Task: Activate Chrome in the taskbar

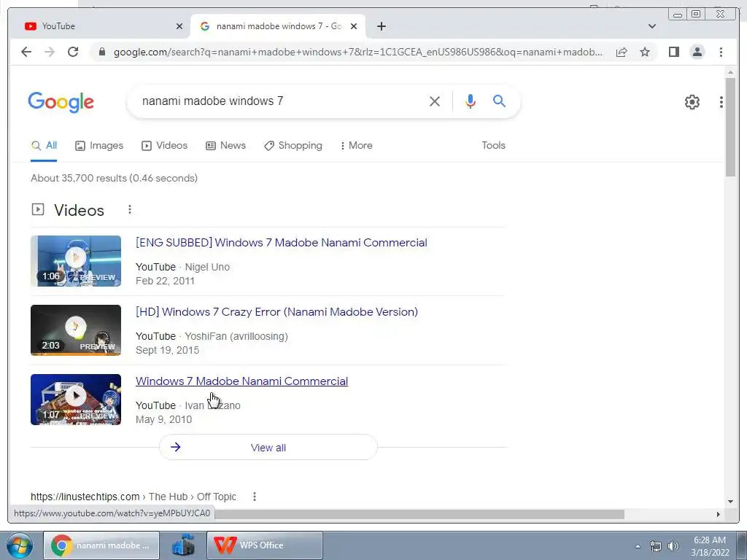Action: click(101, 545)
